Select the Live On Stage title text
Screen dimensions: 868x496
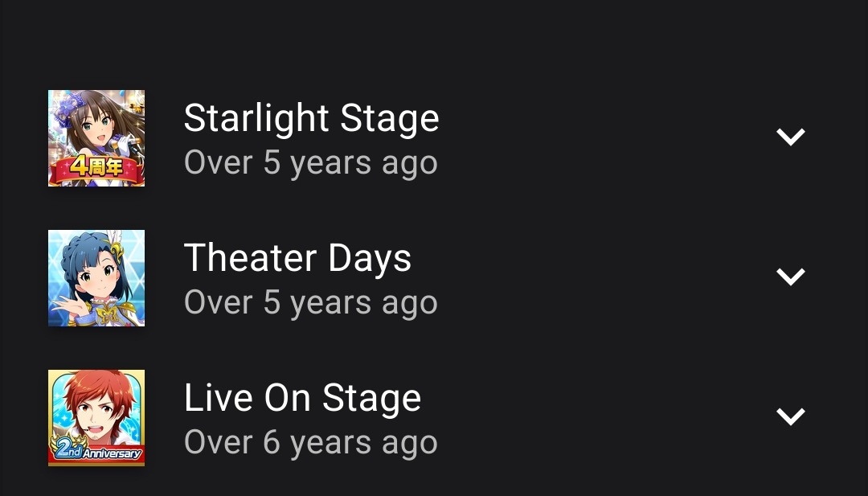click(302, 398)
